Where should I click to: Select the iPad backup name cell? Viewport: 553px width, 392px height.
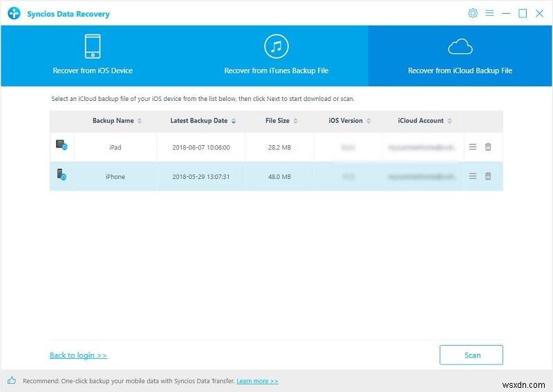115,147
